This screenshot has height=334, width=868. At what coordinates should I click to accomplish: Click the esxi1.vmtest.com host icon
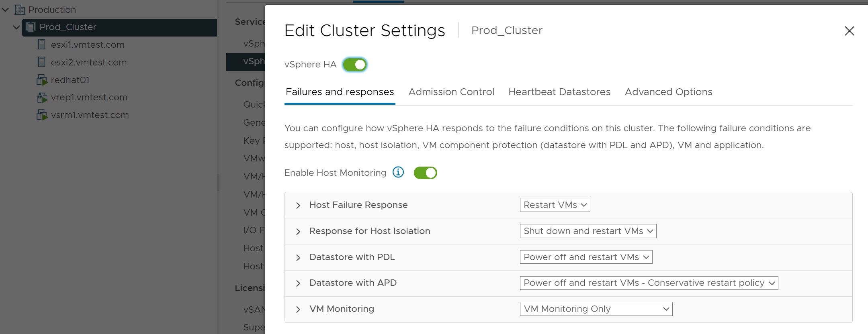pyautogui.click(x=42, y=45)
